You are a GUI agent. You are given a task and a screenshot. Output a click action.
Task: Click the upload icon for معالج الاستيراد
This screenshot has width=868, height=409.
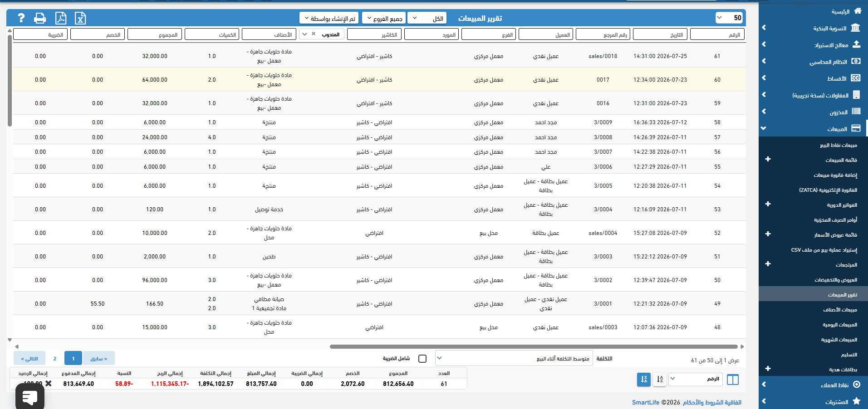[856, 44]
